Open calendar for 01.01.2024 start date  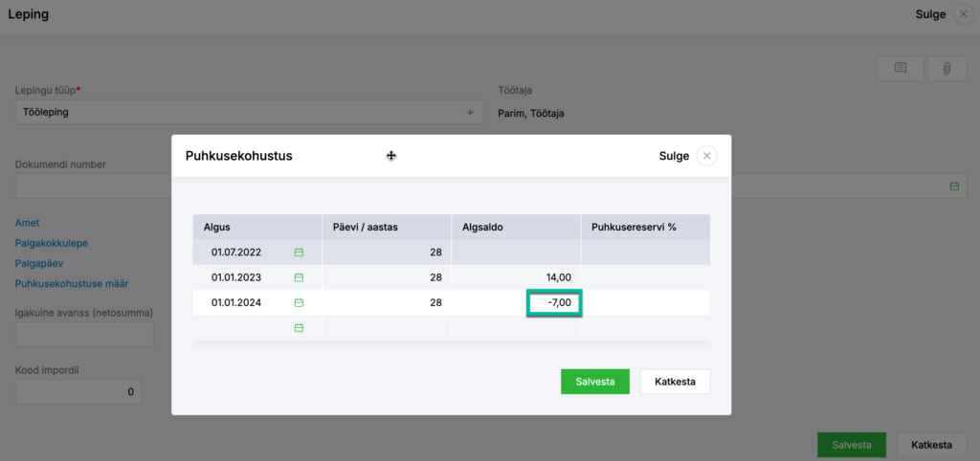299,303
